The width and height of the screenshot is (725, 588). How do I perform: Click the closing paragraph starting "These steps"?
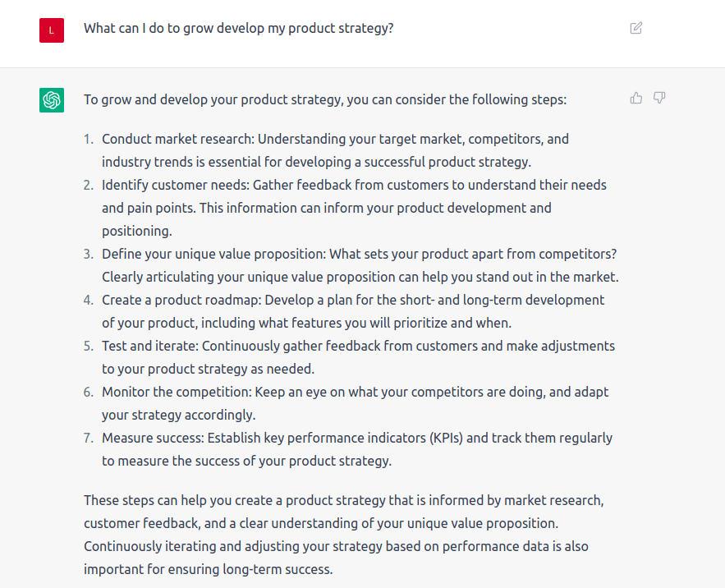point(344,499)
